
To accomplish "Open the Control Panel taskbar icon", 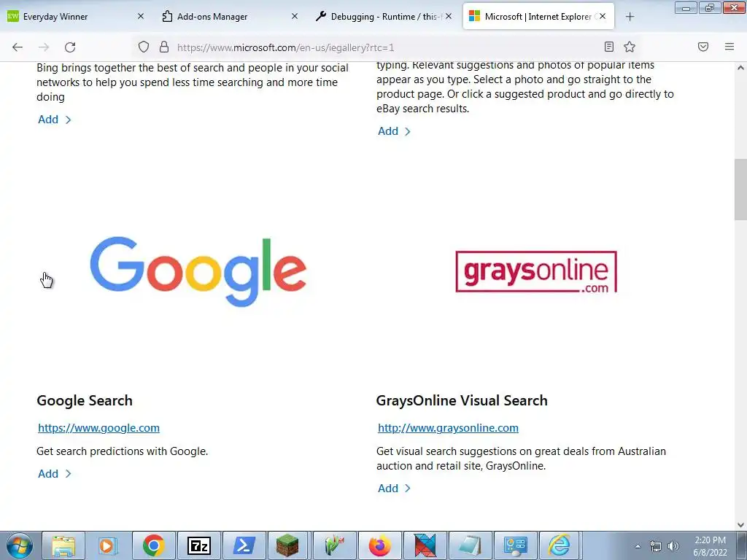I will pos(516,545).
